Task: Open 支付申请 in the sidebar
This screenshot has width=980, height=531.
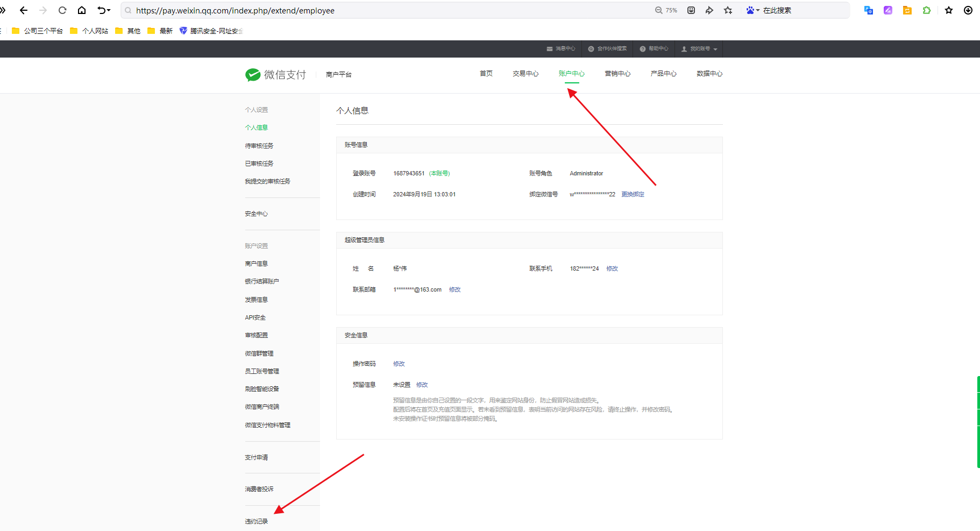Action: point(257,457)
